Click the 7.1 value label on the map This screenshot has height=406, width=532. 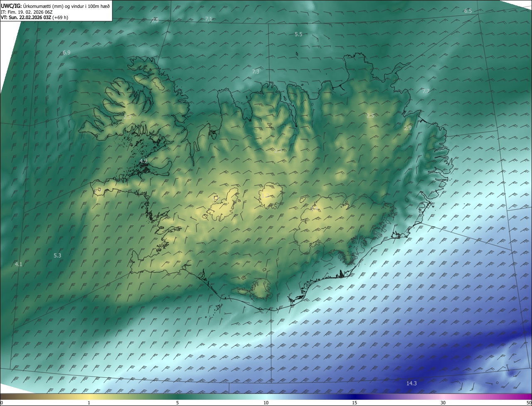click(x=209, y=19)
